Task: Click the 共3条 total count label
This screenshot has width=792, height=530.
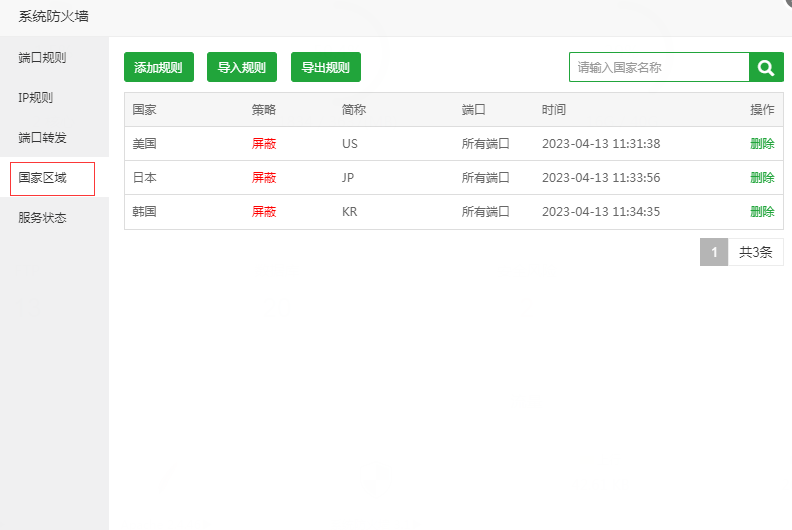Action: coord(755,252)
